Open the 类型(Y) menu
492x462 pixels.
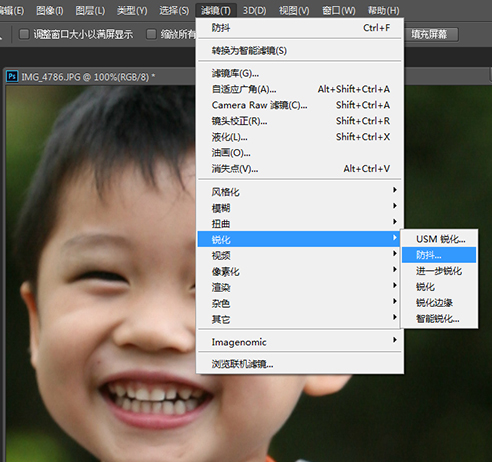point(132,11)
